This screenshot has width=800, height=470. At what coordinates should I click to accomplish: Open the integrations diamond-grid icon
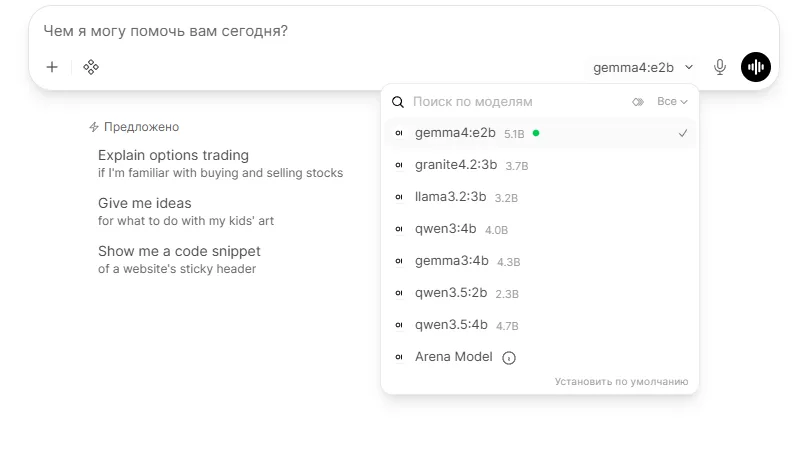point(91,67)
